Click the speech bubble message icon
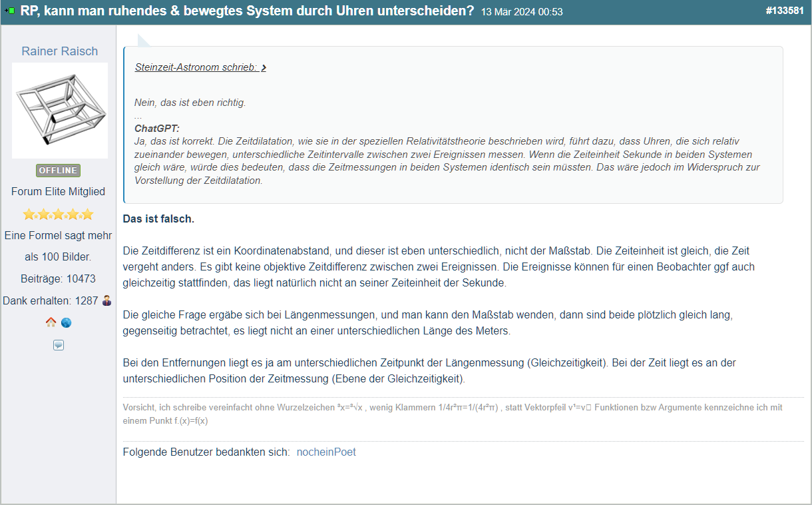The image size is (812, 505). pyautogui.click(x=59, y=345)
